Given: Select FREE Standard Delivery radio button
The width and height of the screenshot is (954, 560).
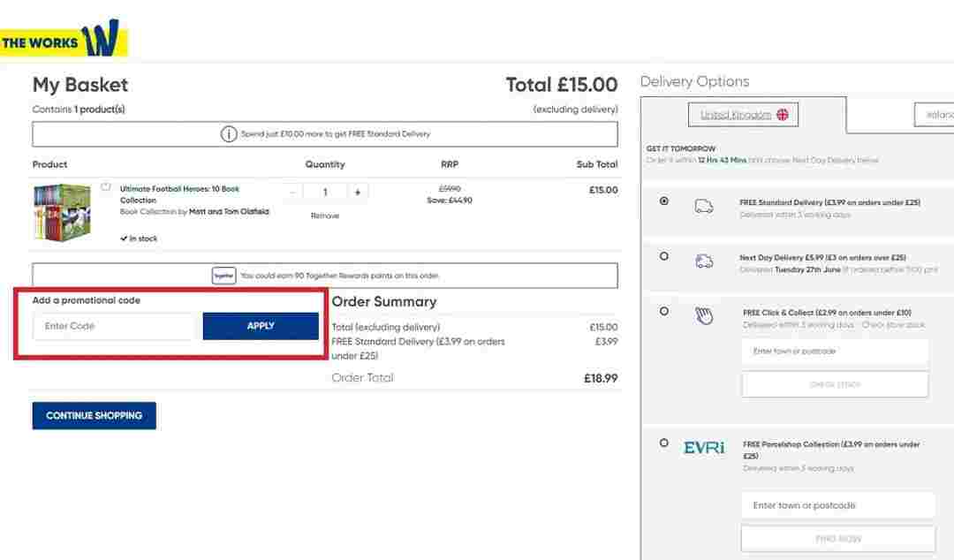Looking at the screenshot, I should point(663,201).
